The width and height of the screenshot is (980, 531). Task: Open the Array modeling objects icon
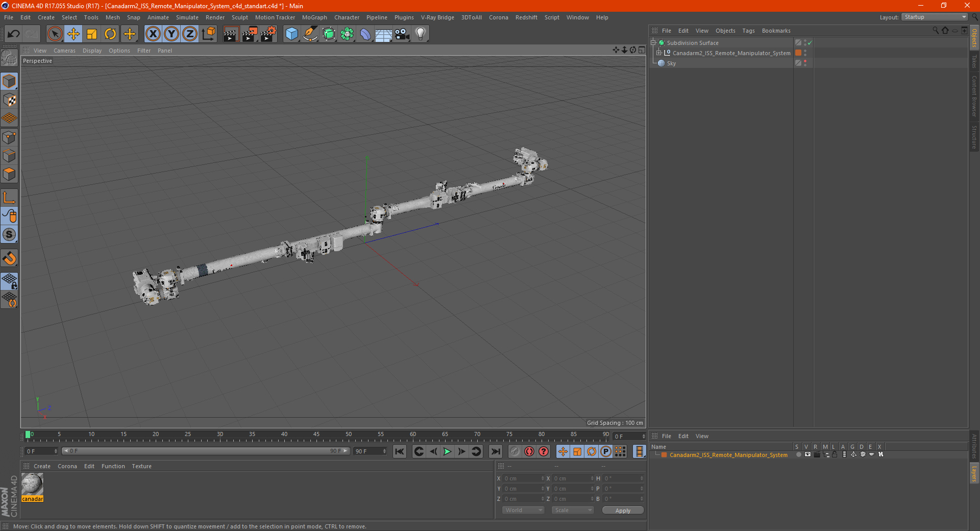pyautogui.click(x=347, y=34)
